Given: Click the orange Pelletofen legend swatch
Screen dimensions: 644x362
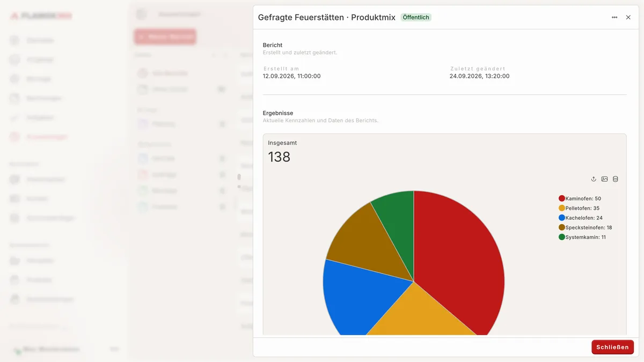Looking at the screenshot, I should pos(562,208).
